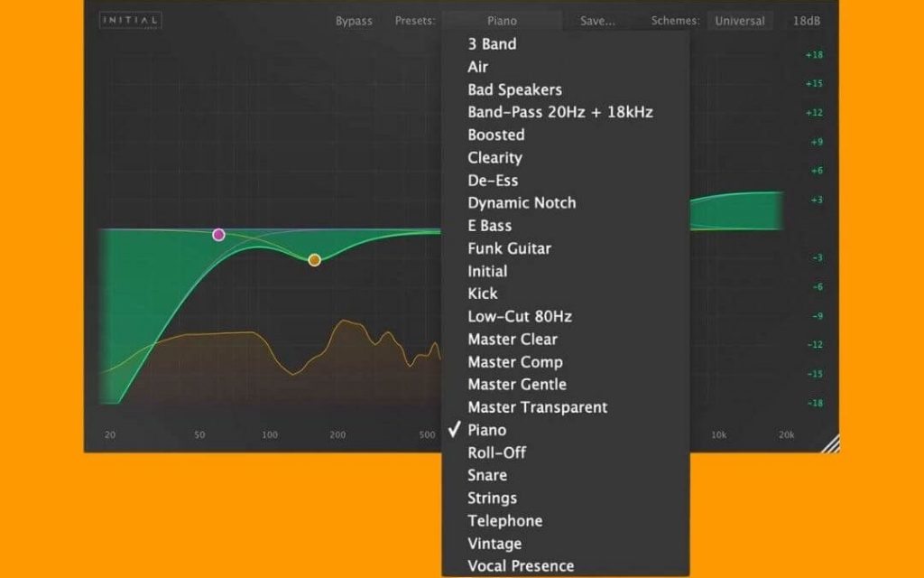This screenshot has height=578, width=924.
Task: Select the Telephone preset
Action: tap(504, 520)
